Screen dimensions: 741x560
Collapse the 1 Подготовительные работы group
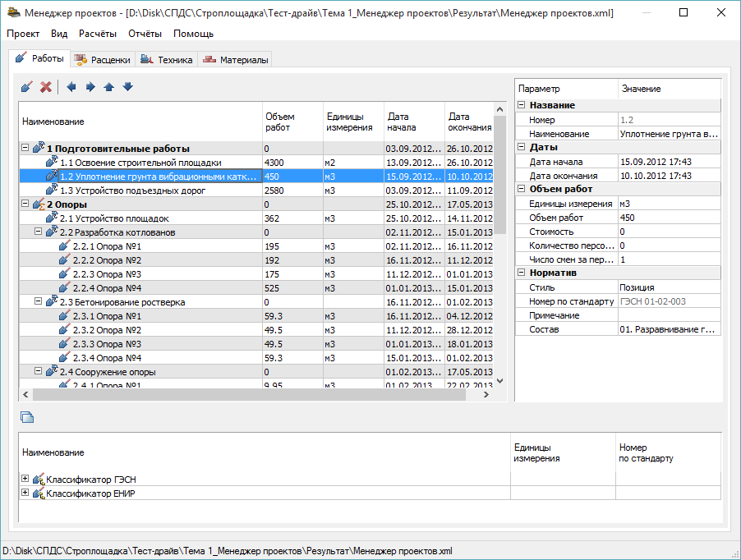(25, 148)
